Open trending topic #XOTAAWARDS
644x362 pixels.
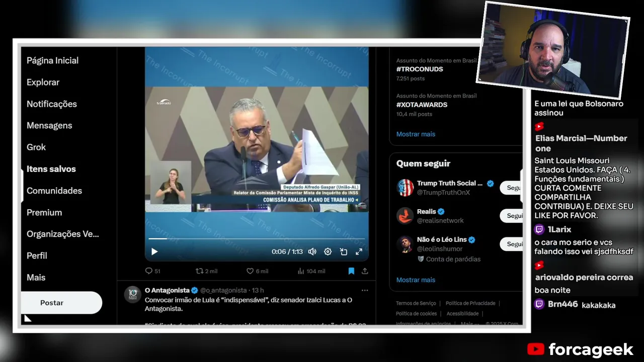tap(422, 105)
